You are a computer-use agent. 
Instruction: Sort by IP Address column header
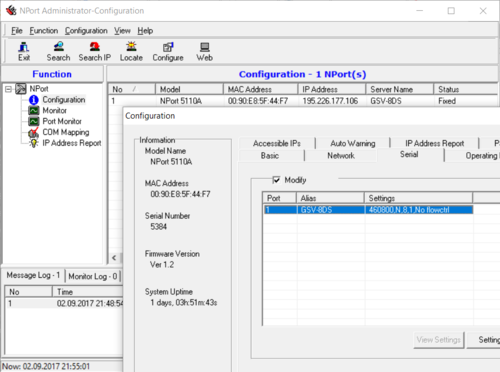click(x=332, y=89)
